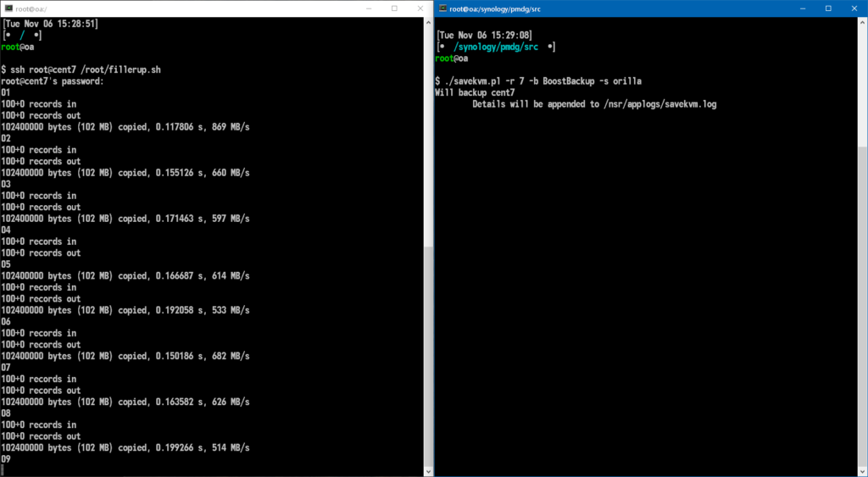This screenshot has height=477, width=868.
Task: Minimize the root@oa:/synology/pmdg/src window
Action: 803,8
